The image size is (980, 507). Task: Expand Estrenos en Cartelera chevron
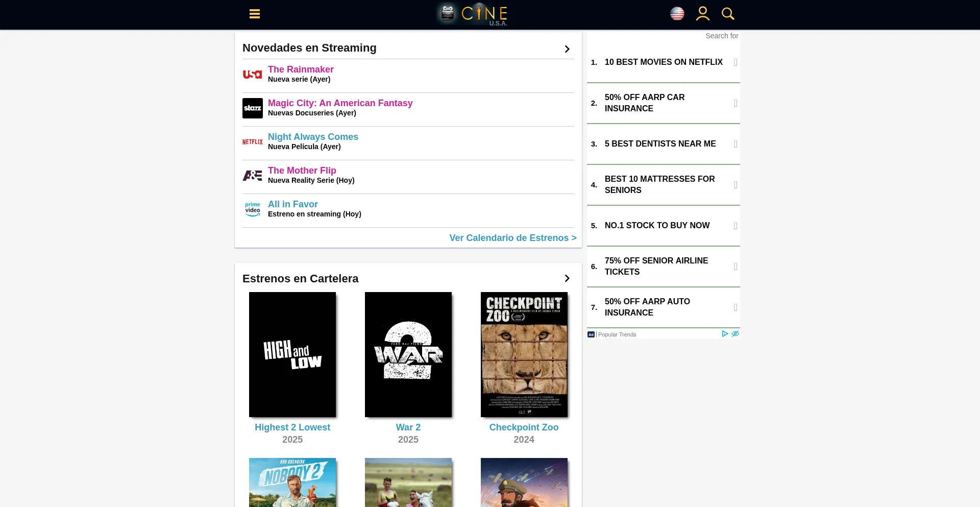pyautogui.click(x=567, y=278)
